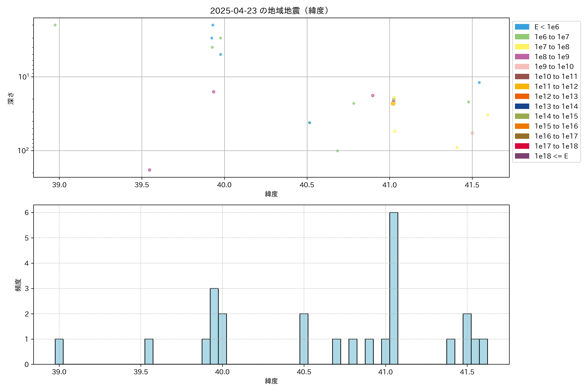This screenshot has height=392, width=588.
Task: Click the purple 1e8 to 1e9 legend swatch
Action: 522,57
